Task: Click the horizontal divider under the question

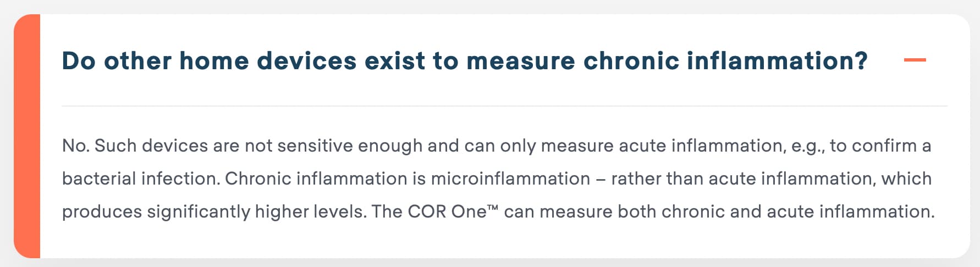Action: [504, 105]
